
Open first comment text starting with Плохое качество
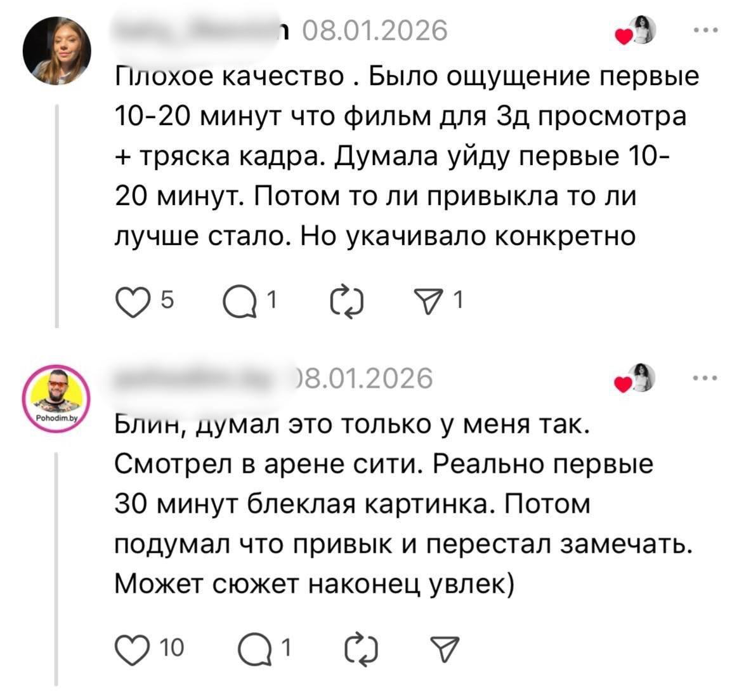click(406, 156)
